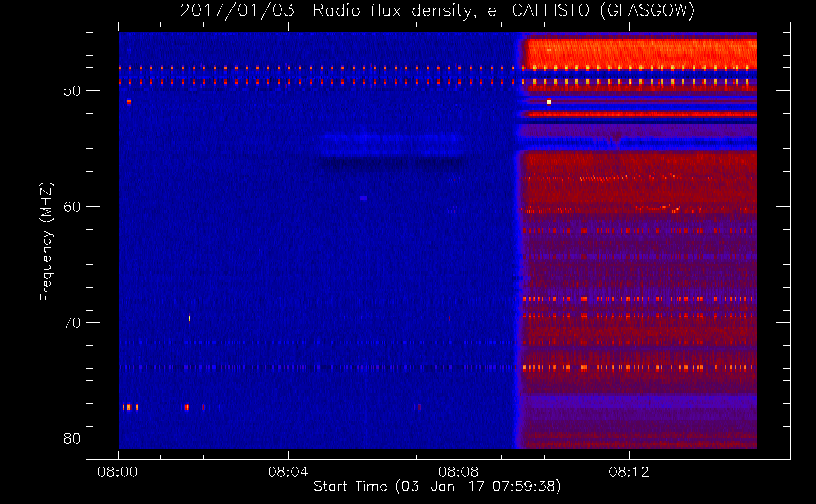Click the 70 frequency tick label
Screen dimensions: 816x504
click(x=72, y=323)
